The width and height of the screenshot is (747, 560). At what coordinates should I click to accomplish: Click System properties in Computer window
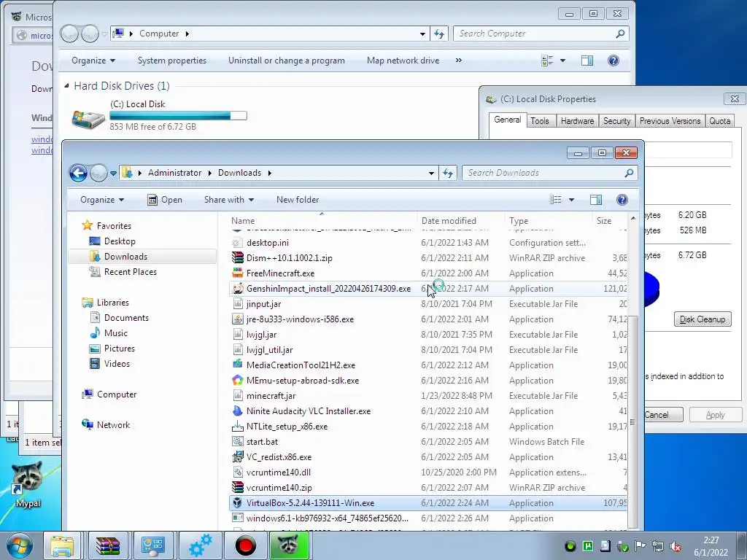click(172, 61)
